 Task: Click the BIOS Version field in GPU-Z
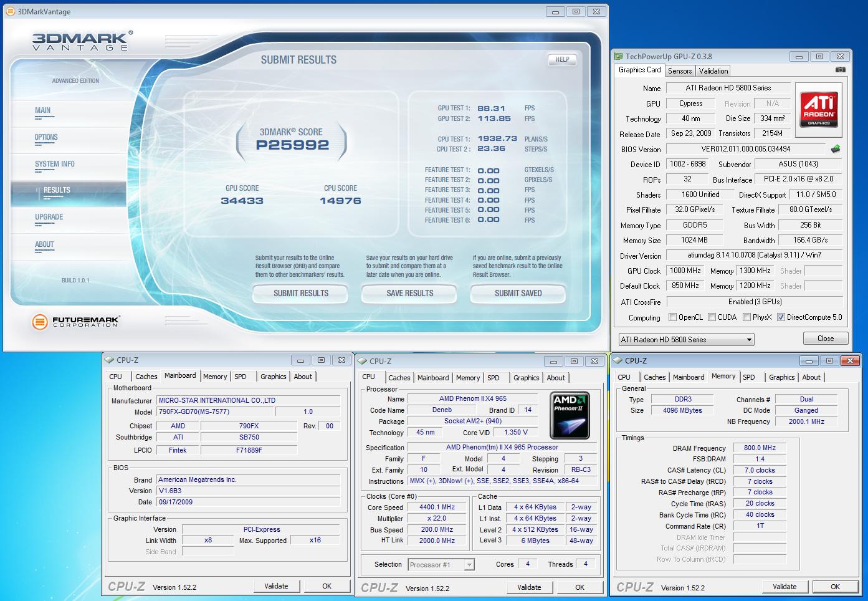(x=747, y=149)
